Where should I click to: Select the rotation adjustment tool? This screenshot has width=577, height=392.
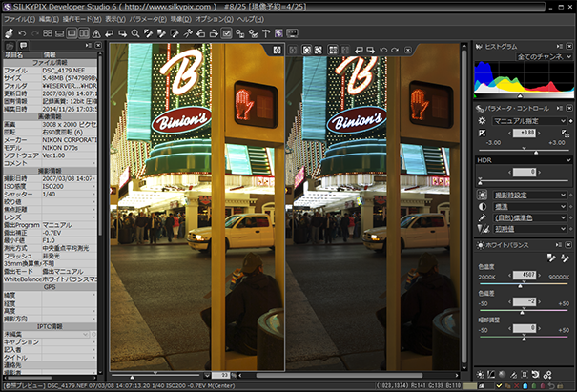pos(188,34)
